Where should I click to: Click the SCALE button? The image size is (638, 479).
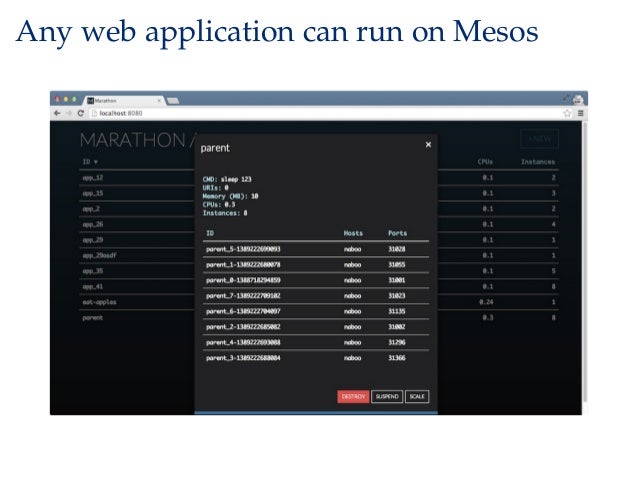coord(417,396)
